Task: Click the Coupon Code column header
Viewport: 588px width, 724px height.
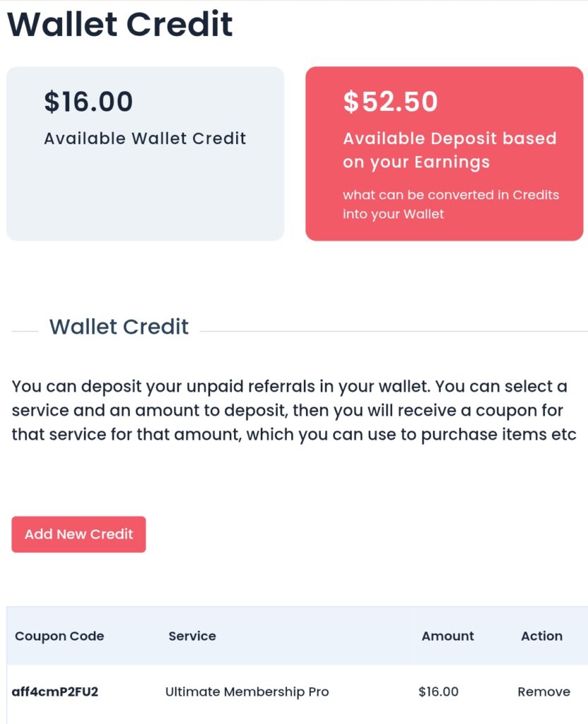Action: pos(59,636)
